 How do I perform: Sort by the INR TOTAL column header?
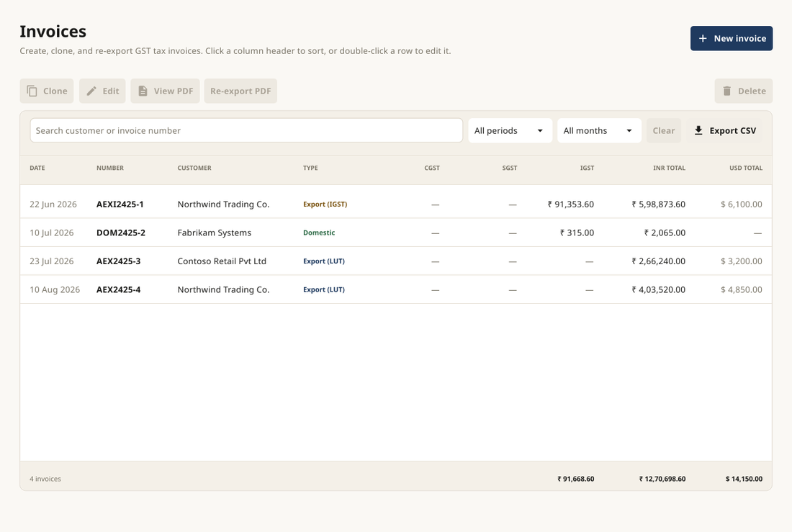670,168
